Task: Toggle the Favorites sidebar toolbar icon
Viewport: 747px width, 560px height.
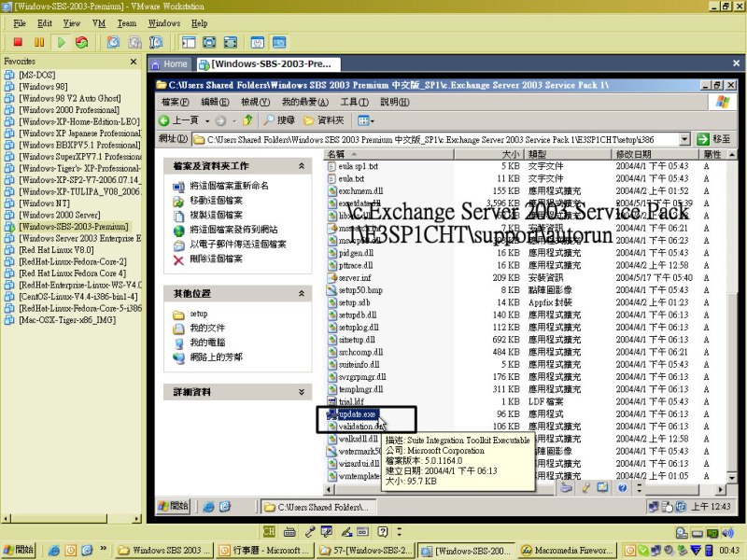Action: click(x=189, y=42)
